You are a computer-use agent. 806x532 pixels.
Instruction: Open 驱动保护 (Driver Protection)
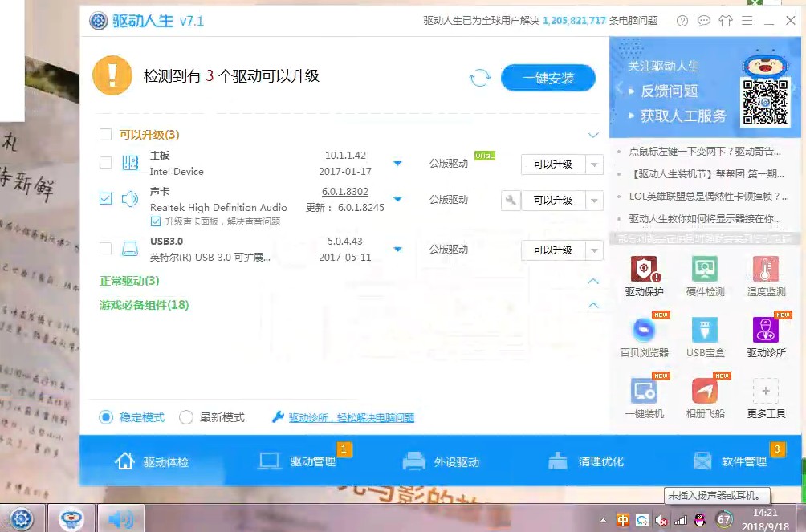click(x=644, y=275)
